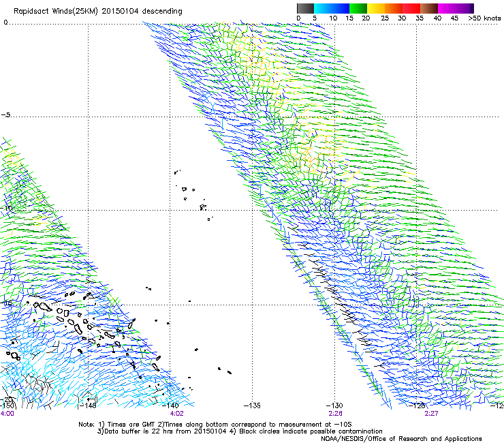Choose the brown 35-40 knots legend swatch
The height and width of the screenshot is (443, 504).
coord(429,8)
